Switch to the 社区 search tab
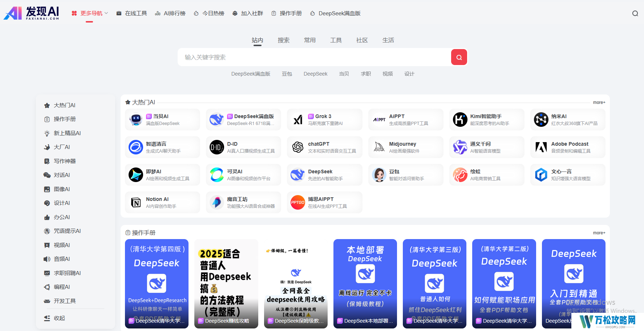The width and height of the screenshot is (644, 331). pyautogui.click(x=362, y=40)
